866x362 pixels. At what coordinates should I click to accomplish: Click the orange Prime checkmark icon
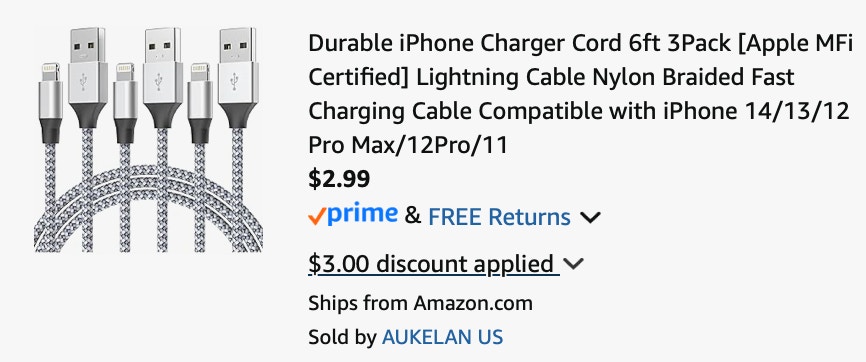(x=316, y=217)
